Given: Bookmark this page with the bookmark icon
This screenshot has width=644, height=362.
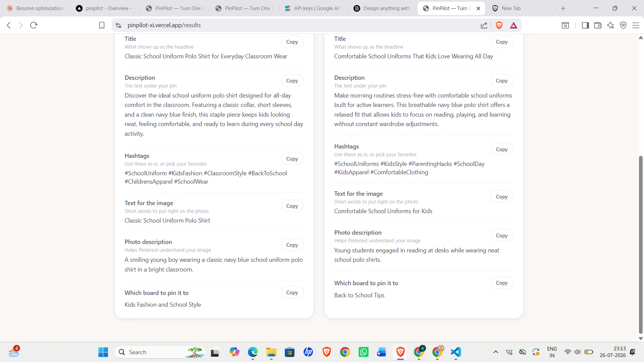Looking at the screenshot, I should tap(102, 25).
